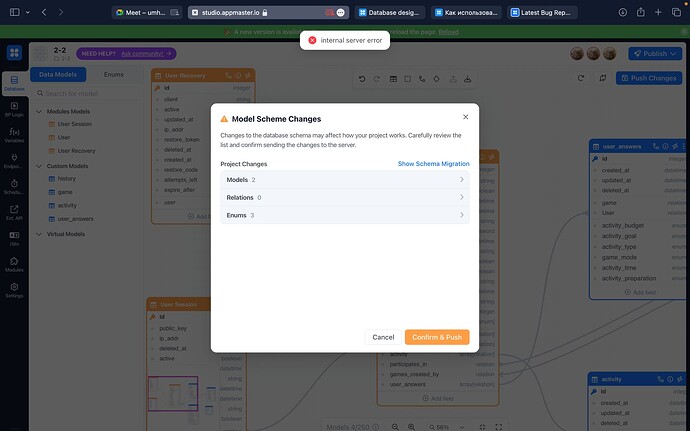Click the relation connector toolbar icon
The image size is (690, 431).
422,79
